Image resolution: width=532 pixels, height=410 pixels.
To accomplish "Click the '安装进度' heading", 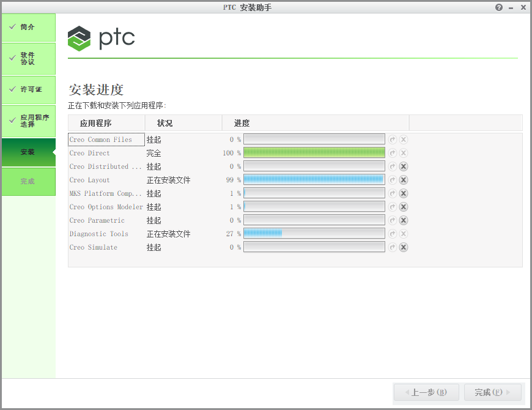I will tap(96, 90).
